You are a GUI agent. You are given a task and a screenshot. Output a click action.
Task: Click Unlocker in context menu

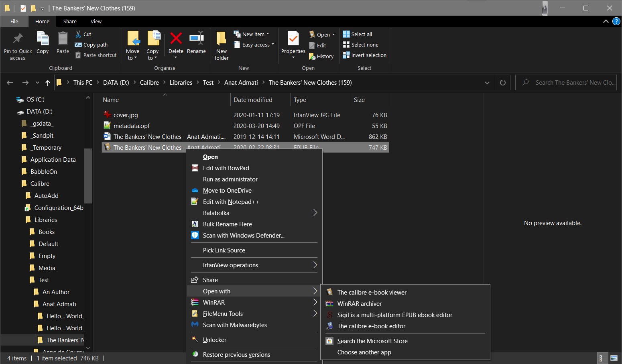point(254,340)
